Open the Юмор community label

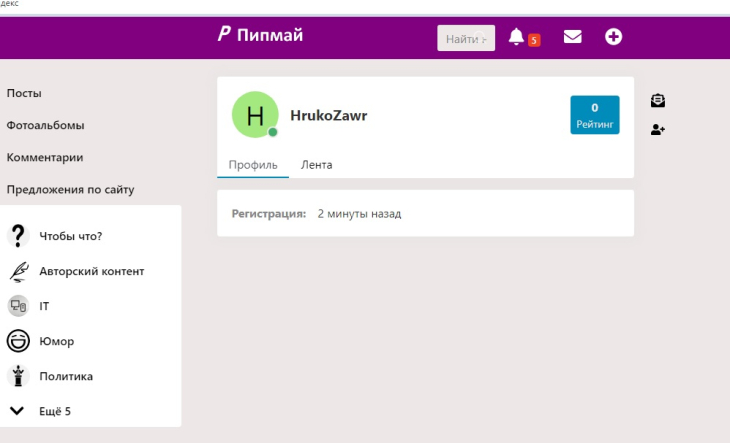(57, 341)
